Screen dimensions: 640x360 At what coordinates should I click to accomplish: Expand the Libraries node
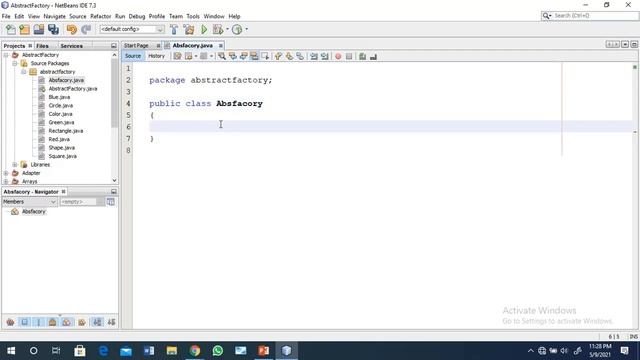click(15, 164)
